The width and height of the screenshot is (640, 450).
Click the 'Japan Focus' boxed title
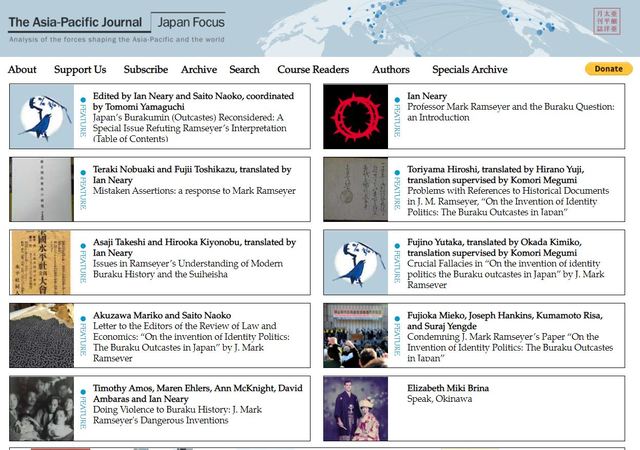click(191, 22)
